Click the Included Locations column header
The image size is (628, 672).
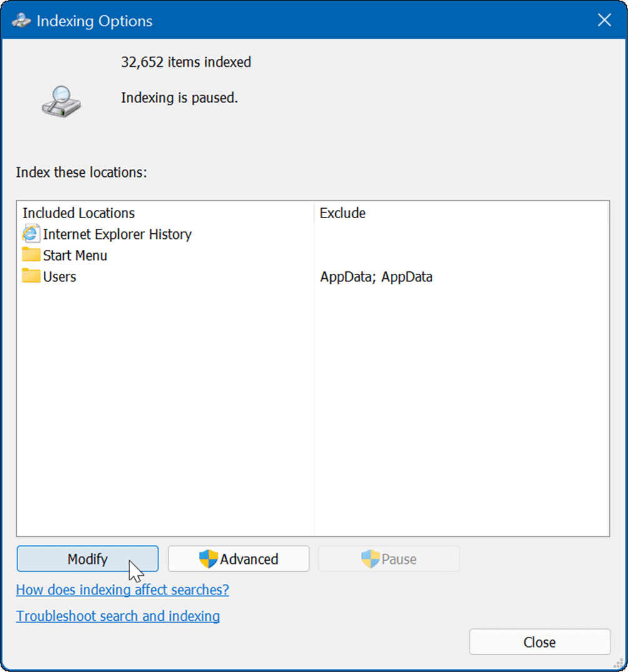coord(78,213)
